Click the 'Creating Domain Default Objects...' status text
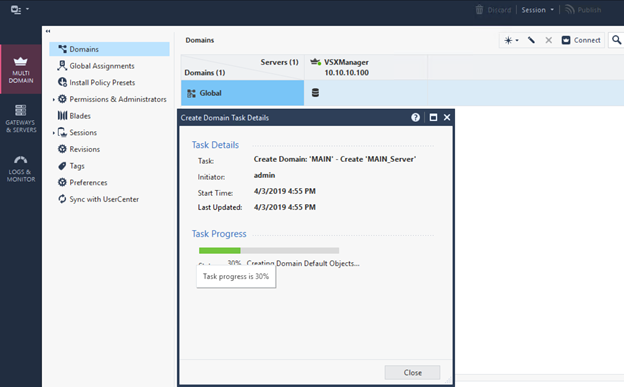The height and width of the screenshot is (387, 624). (x=303, y=263)
